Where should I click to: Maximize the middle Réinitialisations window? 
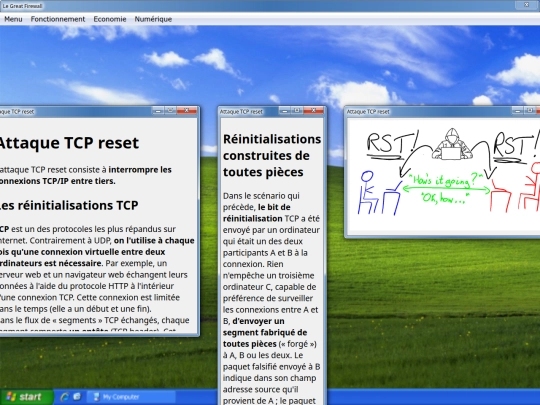(297, 111)
